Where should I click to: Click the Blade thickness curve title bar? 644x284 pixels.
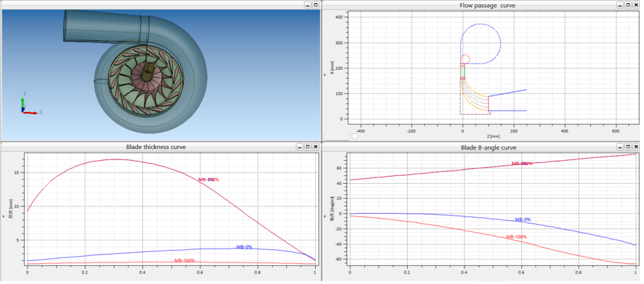[156, 146]
